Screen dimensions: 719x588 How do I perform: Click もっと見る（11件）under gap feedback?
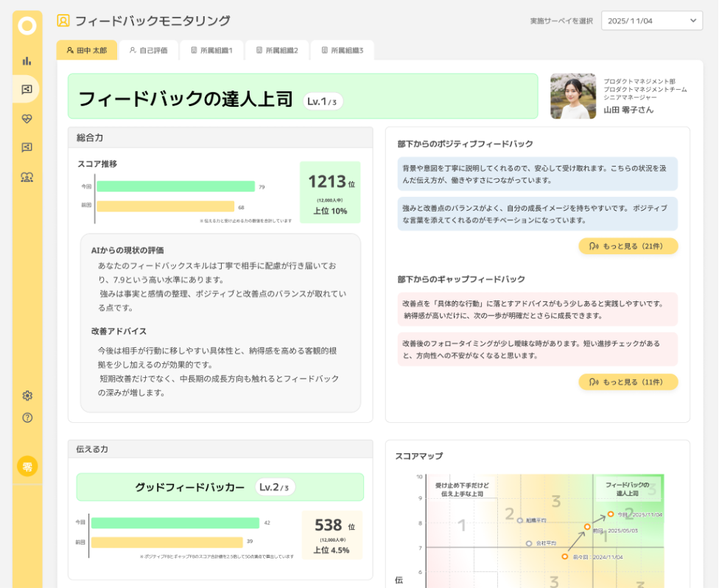point(628,382)
